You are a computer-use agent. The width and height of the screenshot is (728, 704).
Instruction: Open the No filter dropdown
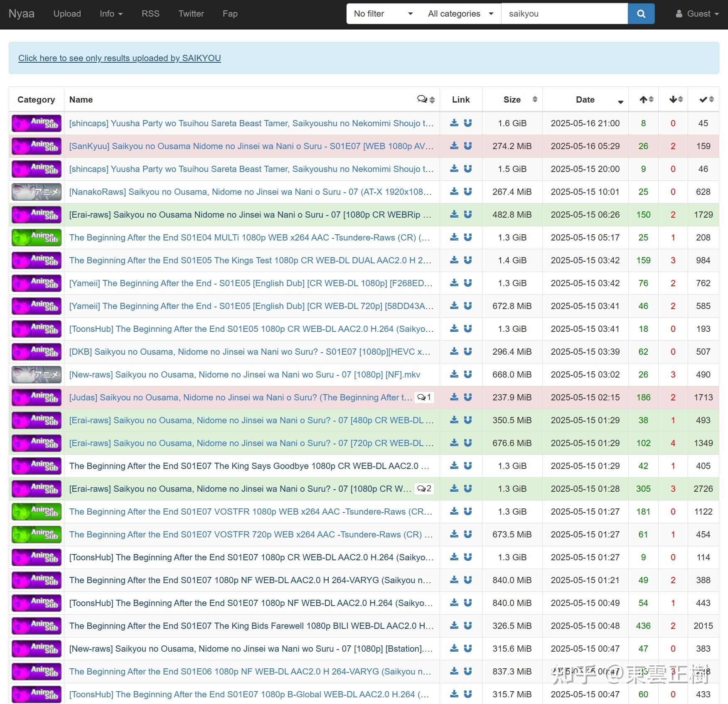click(383, 14)
